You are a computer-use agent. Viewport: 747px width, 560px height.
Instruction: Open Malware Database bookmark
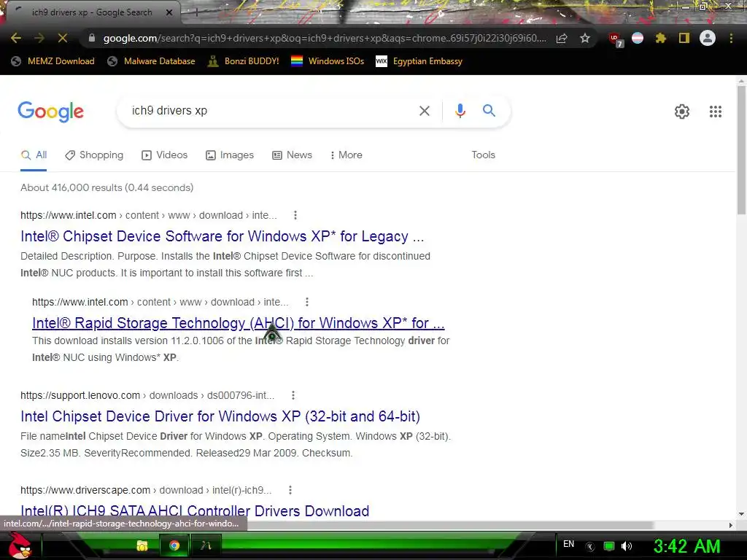coord(151,61)
